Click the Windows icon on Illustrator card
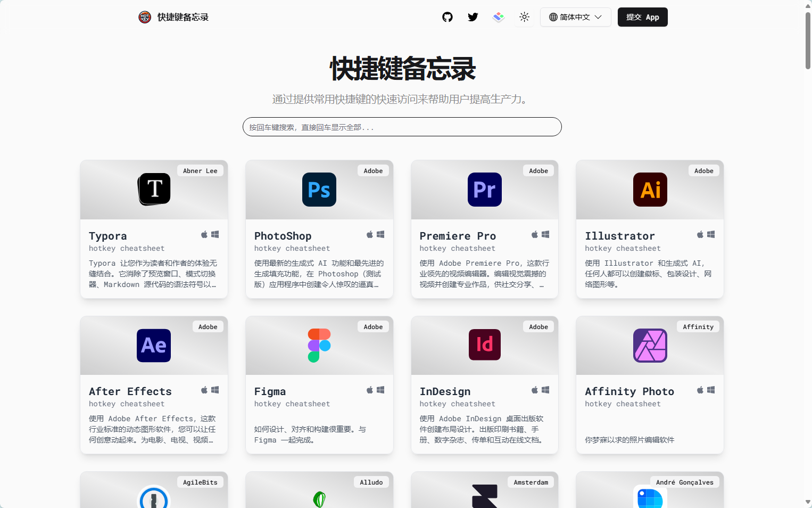812x508 pixels. point(711,234)
